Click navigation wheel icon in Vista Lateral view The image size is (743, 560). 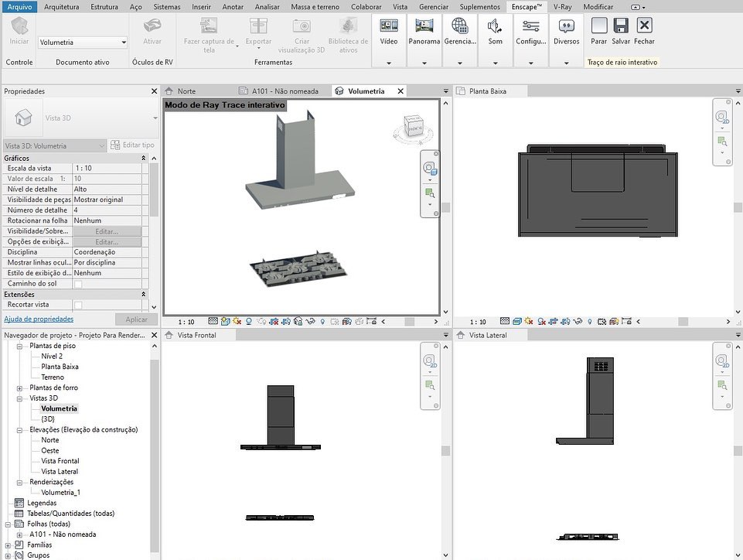coord(721,362)
